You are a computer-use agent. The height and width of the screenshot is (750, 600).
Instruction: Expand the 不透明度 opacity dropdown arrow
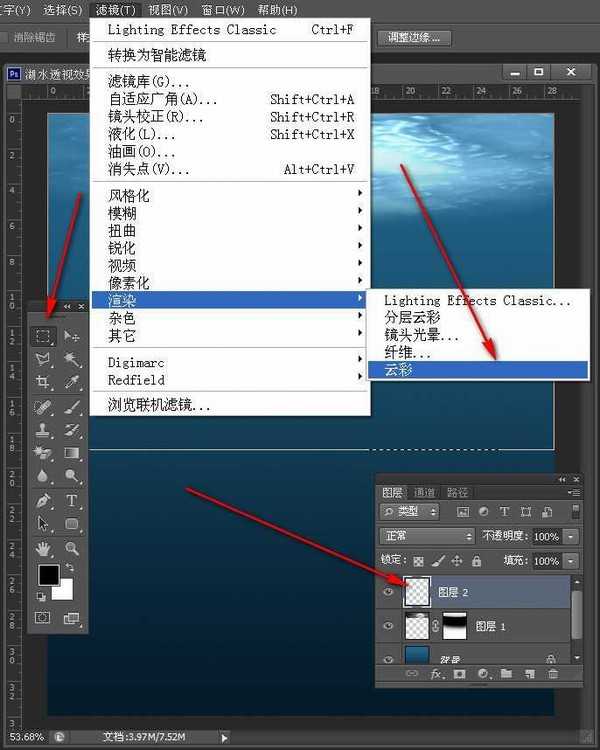click(x=570, y=536)
